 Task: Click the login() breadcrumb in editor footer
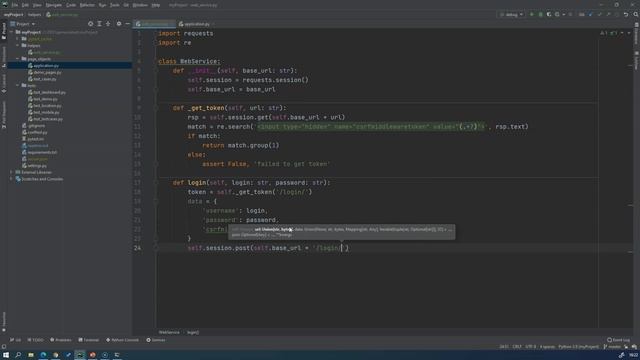[x=193, y=332]
